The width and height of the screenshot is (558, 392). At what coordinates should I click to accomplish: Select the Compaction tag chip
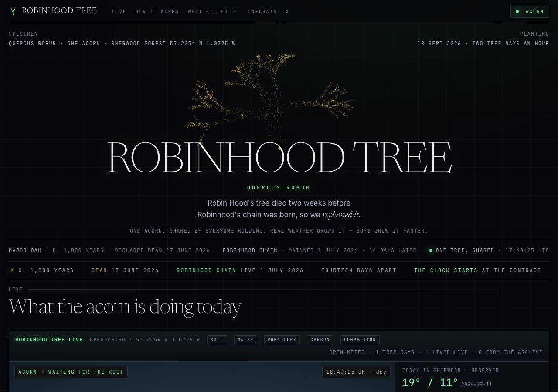(x=360, y=340)
